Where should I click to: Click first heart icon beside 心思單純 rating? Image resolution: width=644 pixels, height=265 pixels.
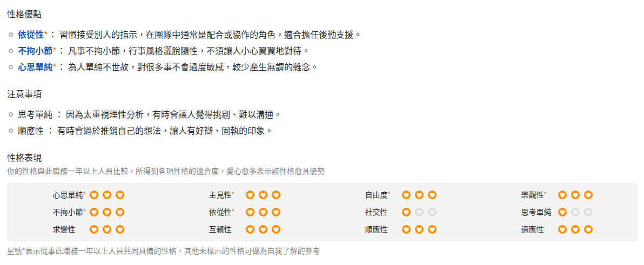[x=94, y=195]
